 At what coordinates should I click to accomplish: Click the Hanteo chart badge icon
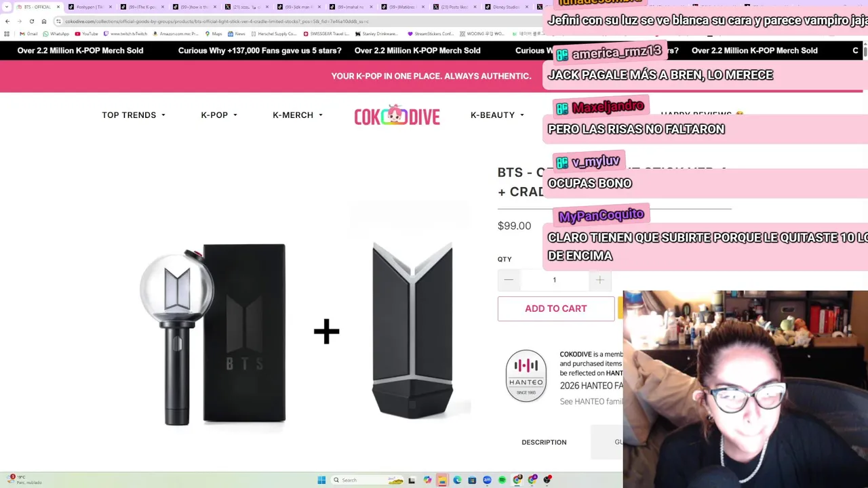526,375
